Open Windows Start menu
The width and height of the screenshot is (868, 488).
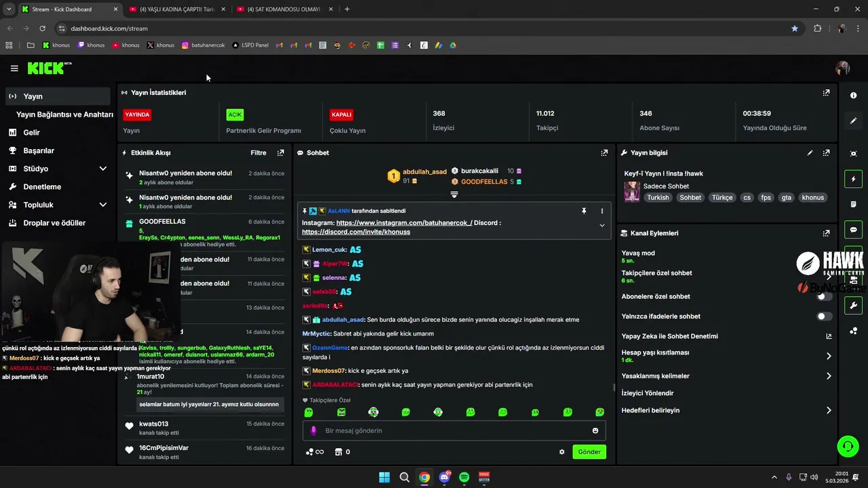[x=384, y=477]
